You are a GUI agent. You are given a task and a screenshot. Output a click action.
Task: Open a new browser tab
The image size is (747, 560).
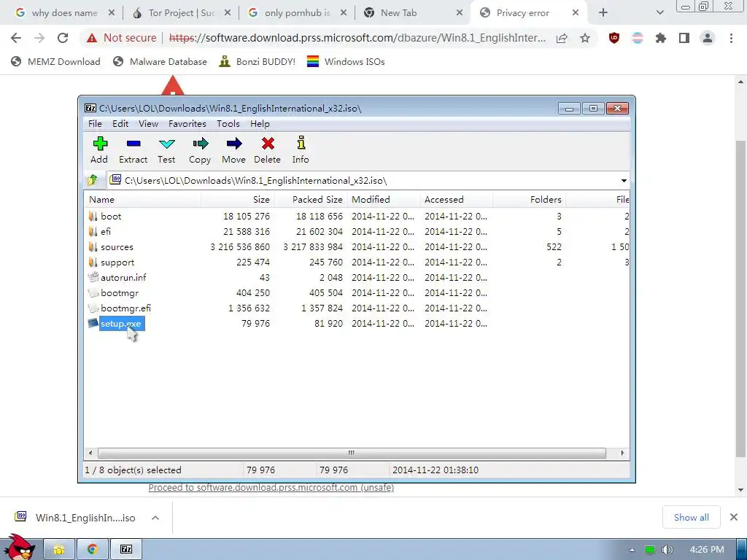(603, 13)
